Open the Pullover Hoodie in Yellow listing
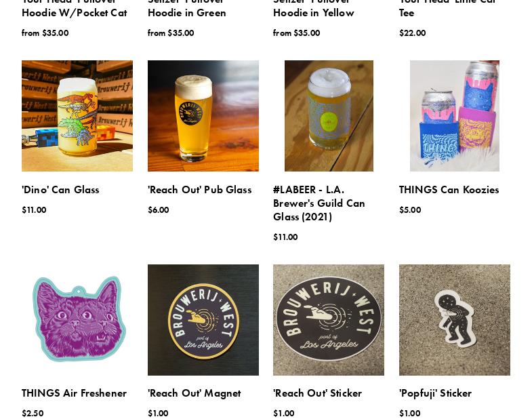The height and width of the screenshot is (419, 532). pyautogui.click(x=314, y=9)
